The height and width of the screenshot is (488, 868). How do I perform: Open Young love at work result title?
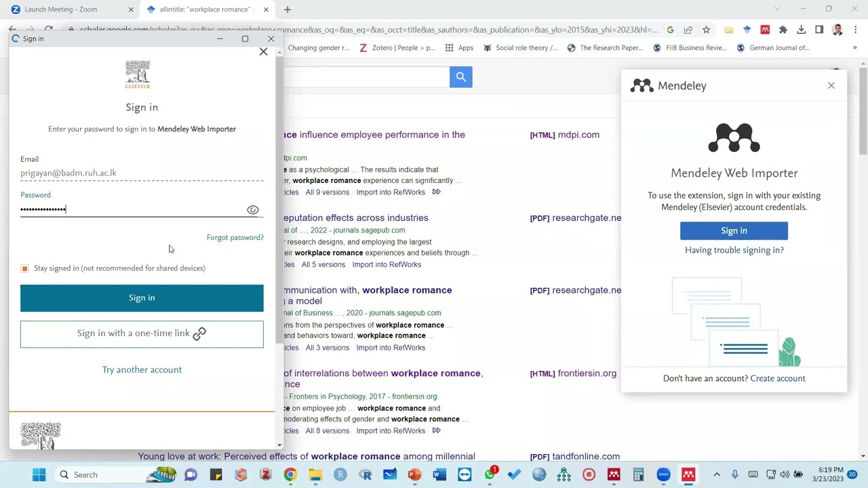click(307, 457)
